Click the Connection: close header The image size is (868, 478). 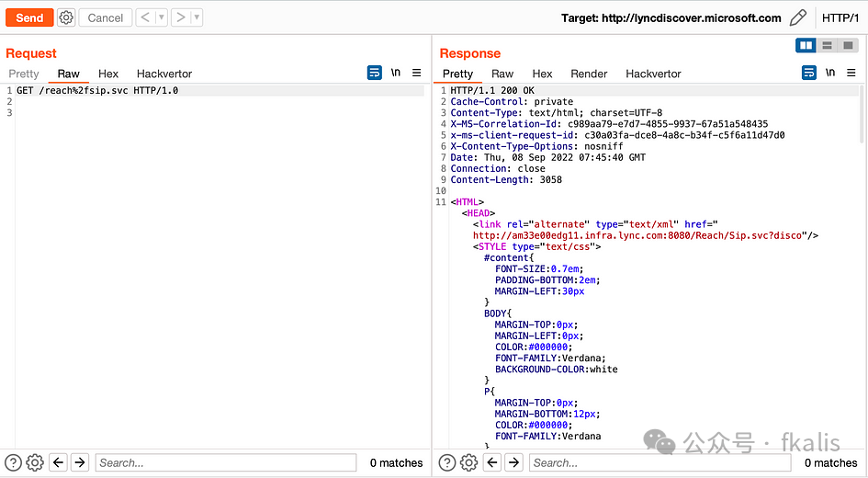pos(498,168)
